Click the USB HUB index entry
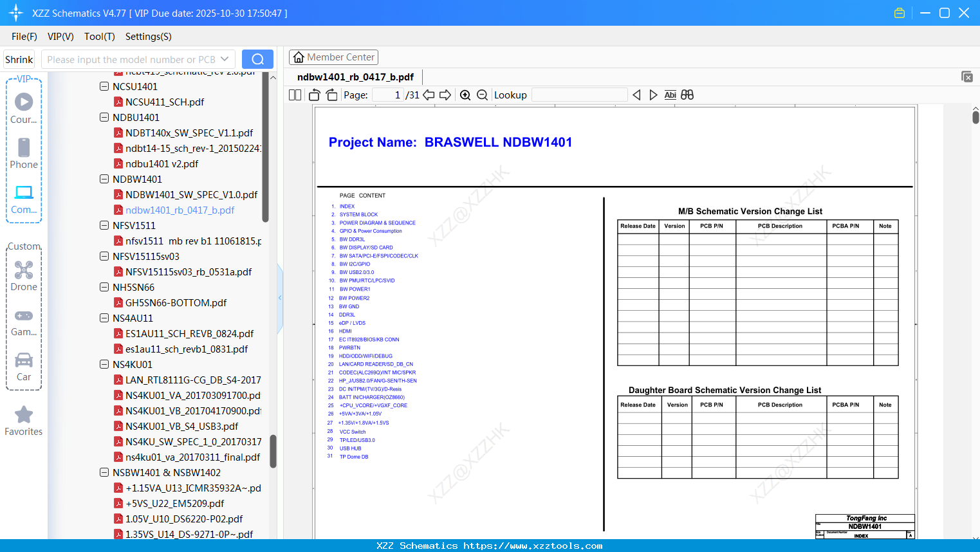Viewport: 980px width, 552px height. pos(351,448)
